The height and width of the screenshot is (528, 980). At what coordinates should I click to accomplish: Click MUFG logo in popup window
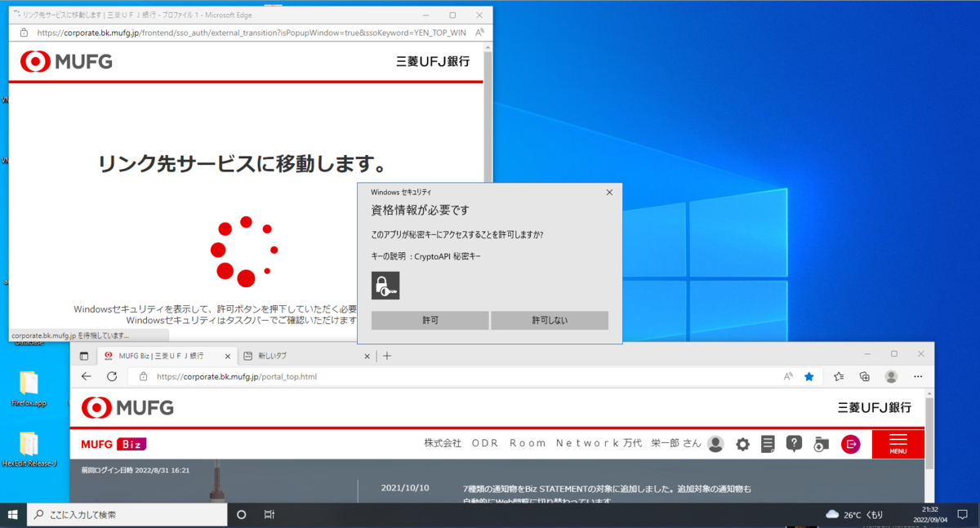tap(66, 61)
